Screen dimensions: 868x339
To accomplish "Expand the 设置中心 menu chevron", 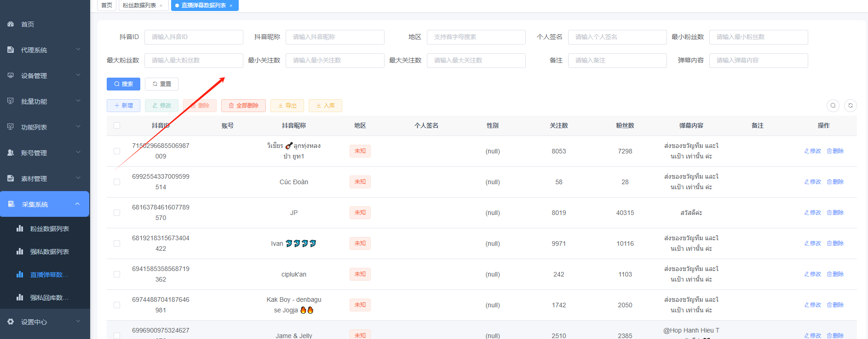I will point(78,321).
